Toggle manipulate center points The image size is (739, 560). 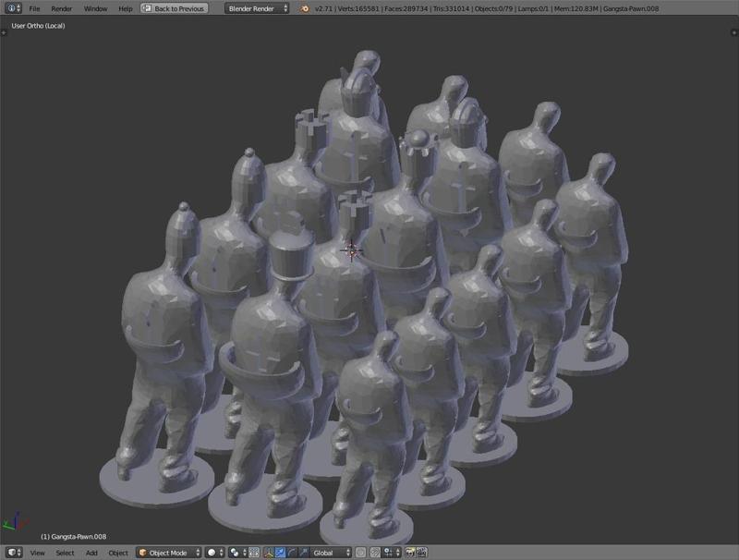point(254,553)
